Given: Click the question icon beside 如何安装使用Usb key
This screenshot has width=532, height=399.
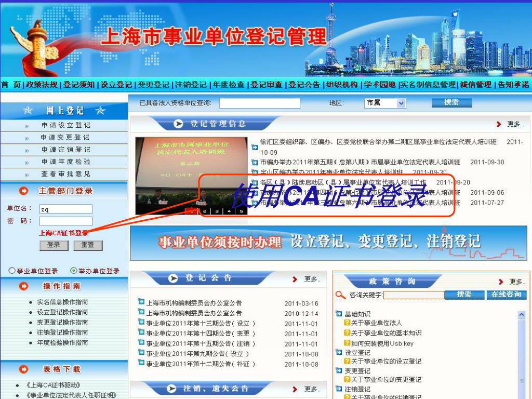Looking at the screenshot, I should click(x=347, y=343).
